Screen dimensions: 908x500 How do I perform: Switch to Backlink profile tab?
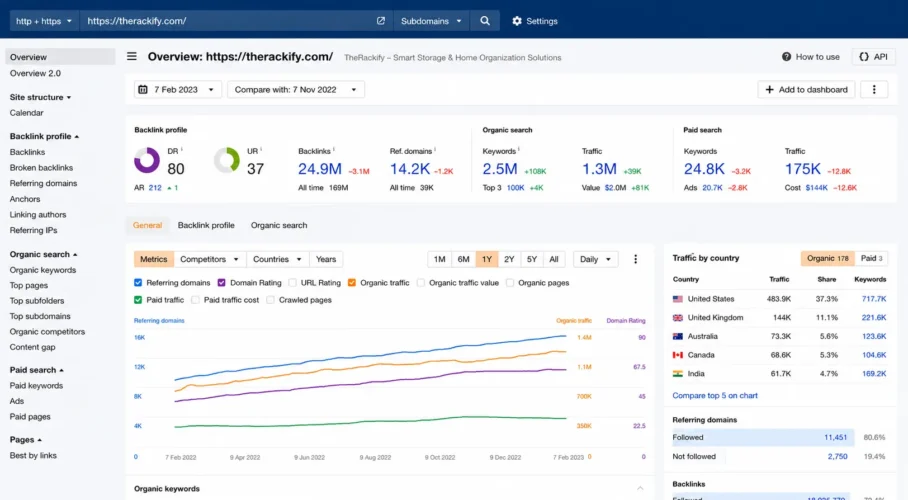click(206, 225)
